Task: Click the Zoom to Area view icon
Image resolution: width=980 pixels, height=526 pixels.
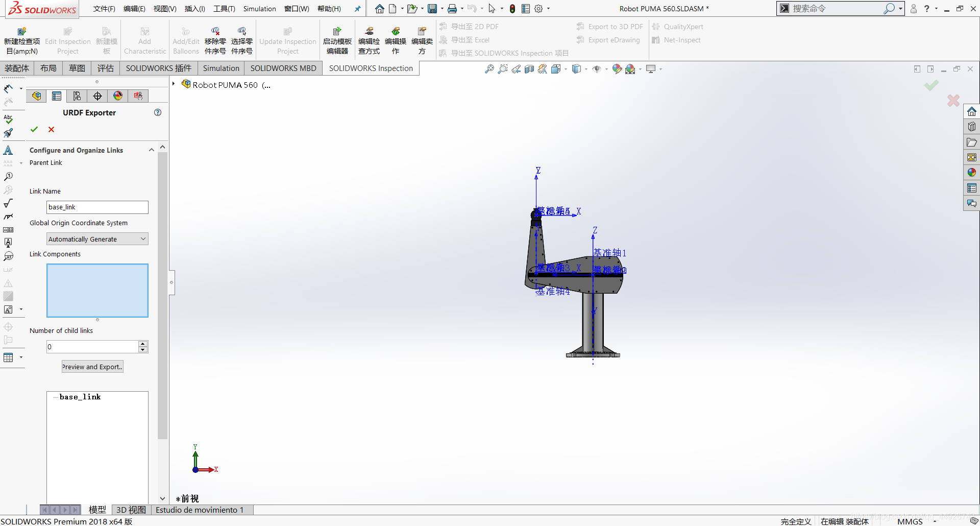Action: (x=503, y=69)
